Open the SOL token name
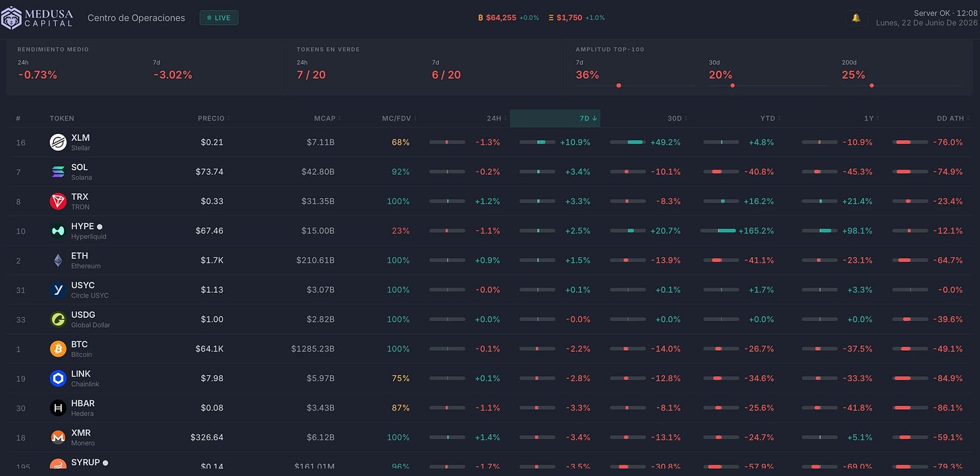 [79, 168]
